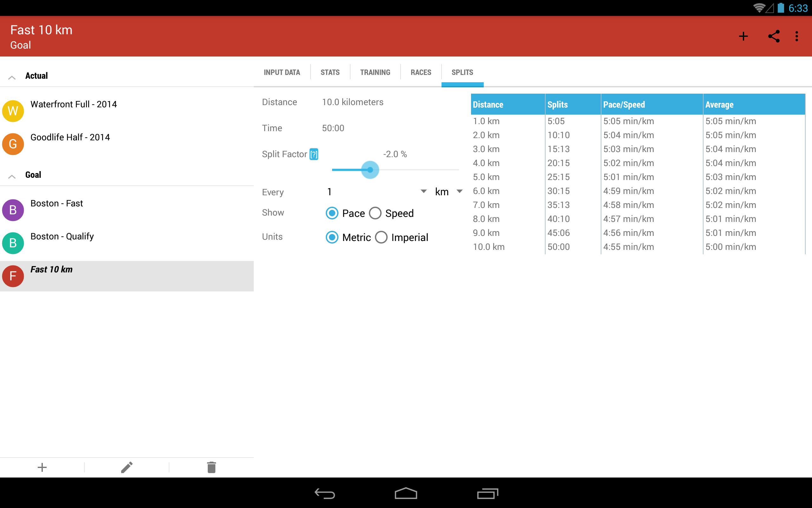Tap the yellow W avatar for Waterfront Full
Screen dimensions: 812x508
(x=13, y=111)
